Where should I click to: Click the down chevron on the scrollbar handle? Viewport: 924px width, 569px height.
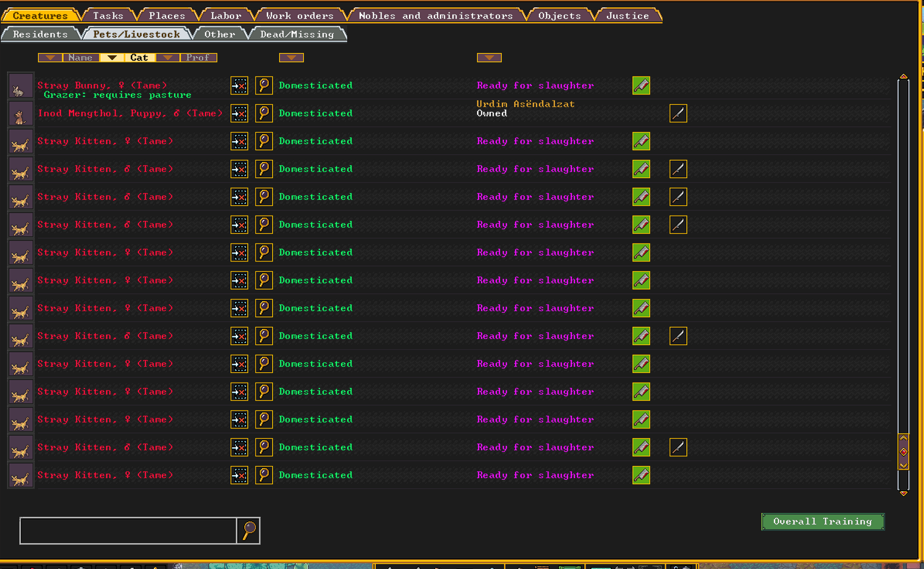point(904,465)
